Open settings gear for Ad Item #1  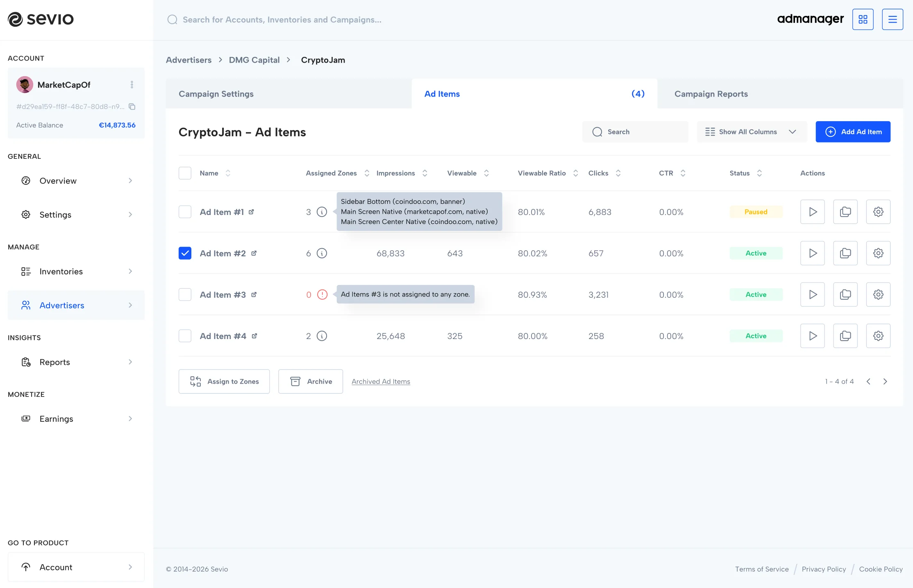tap(878, 212)
